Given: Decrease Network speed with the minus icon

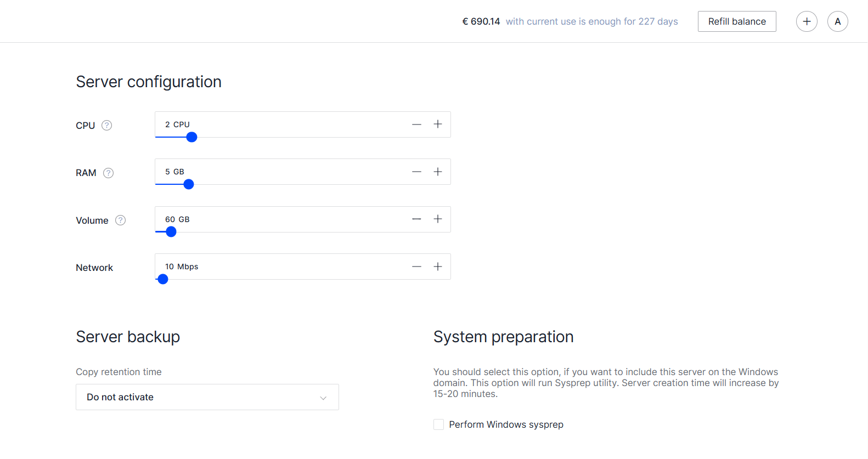Looking at the screenshot, I should 416,266.
